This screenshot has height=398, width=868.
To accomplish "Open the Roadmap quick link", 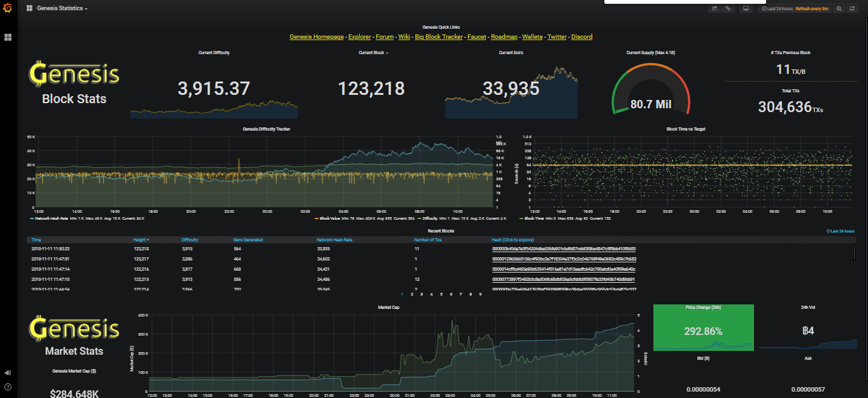I will pos(504,37).
